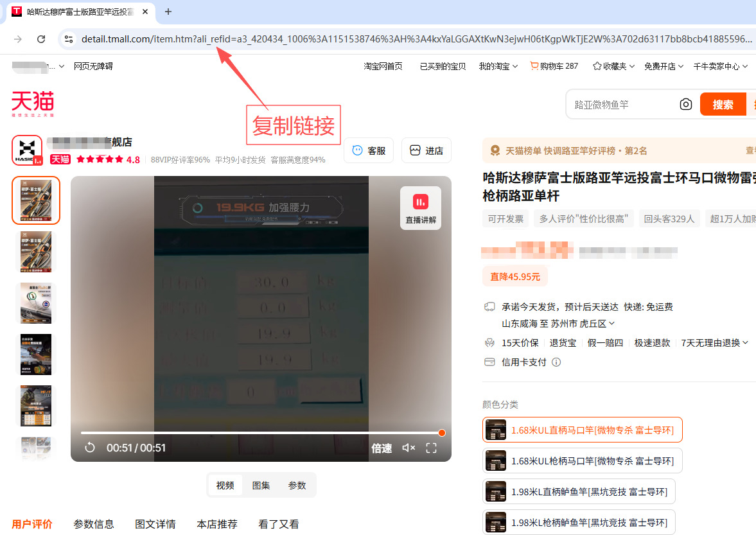Viewport: 756px width, 535px height.
Task: Go to 淘宝网首页
Action: 383,66
